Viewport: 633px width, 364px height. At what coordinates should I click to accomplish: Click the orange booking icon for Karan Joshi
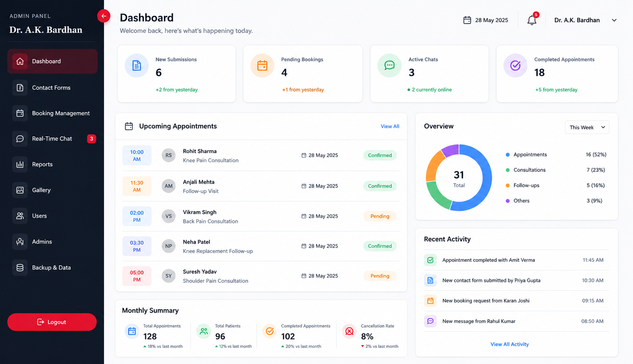(430, 301)
